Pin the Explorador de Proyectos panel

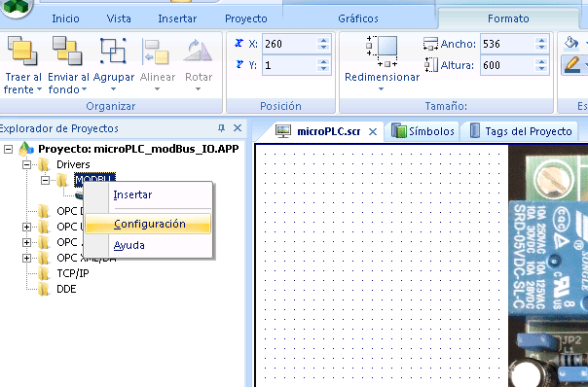pos(221,128)
